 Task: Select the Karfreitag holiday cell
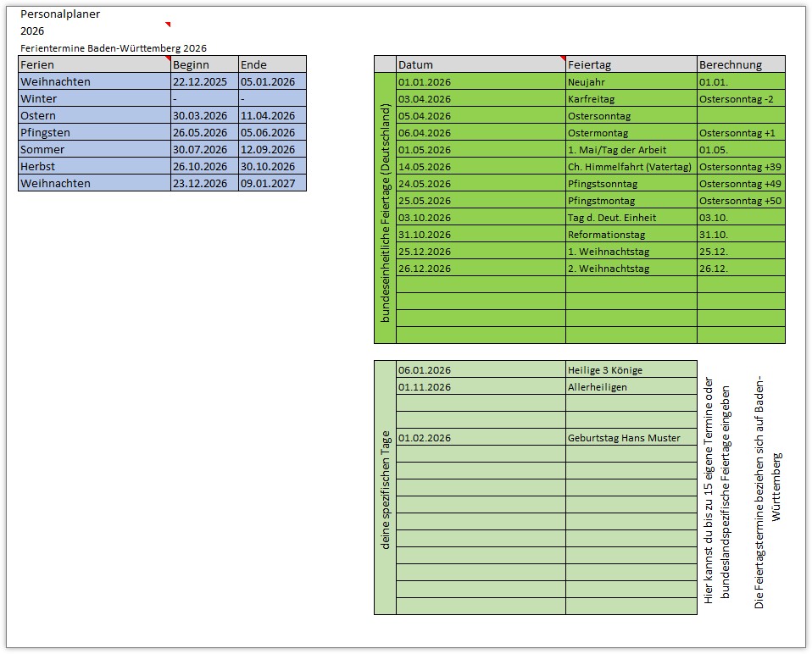[x=631, y=98]
